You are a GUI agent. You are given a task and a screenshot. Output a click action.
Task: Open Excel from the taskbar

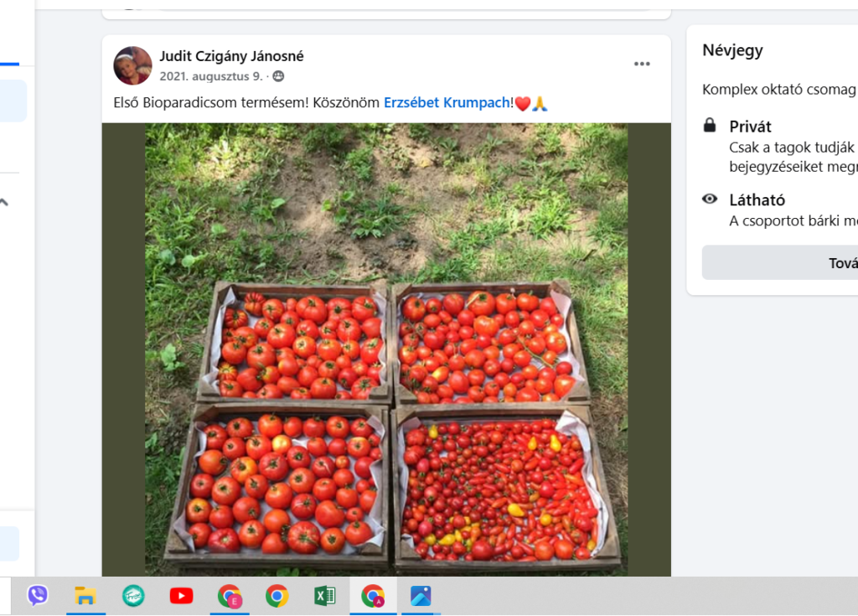[325, 596]
